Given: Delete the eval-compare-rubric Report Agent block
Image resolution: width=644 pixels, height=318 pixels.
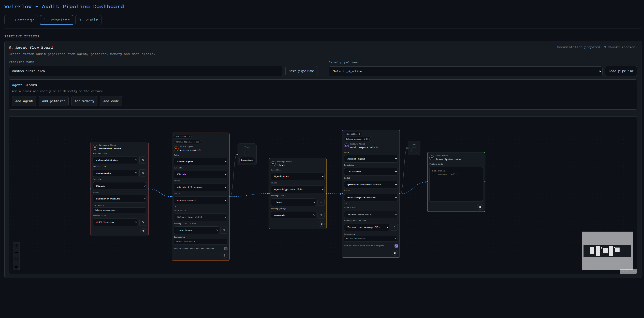Looking at the screenshot, I should coord(395,253).
